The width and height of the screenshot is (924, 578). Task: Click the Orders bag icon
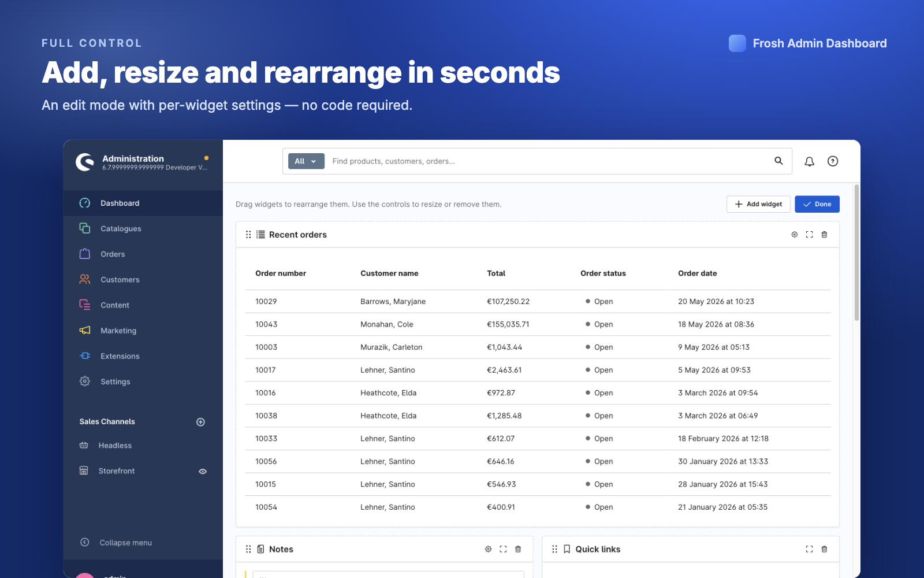(x=85, y=254)
